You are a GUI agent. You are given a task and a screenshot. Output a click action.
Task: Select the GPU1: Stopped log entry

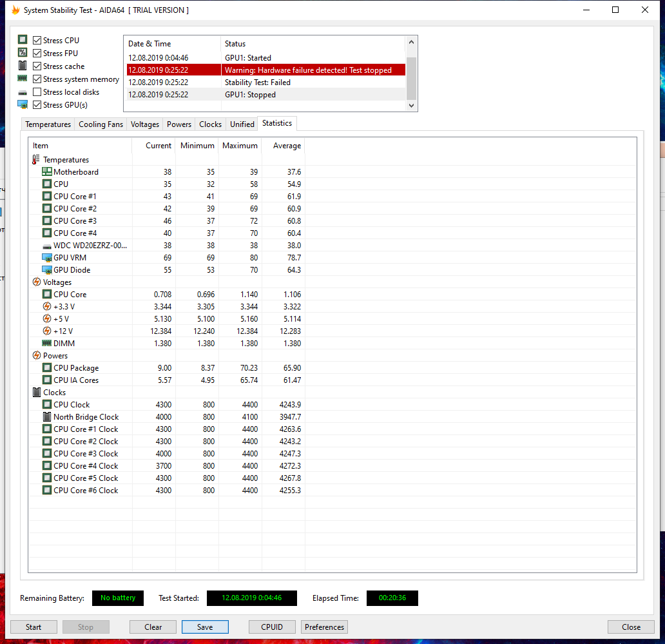(266, 95)
